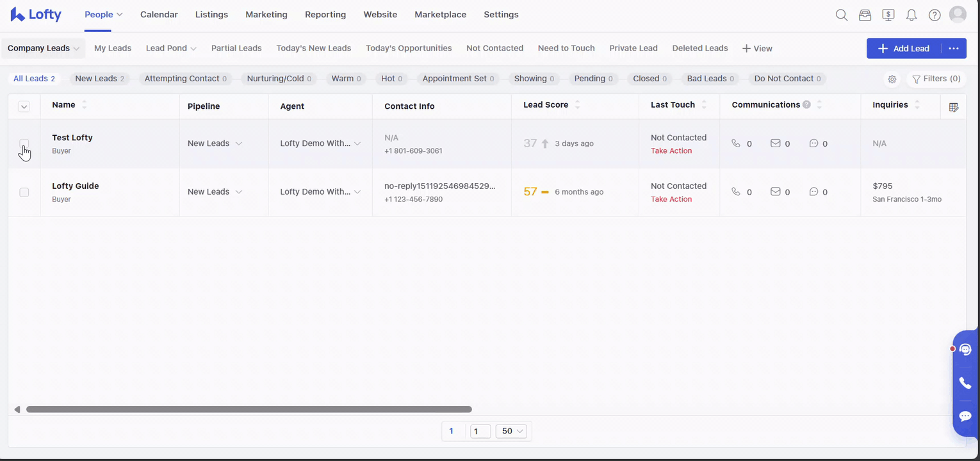Click the notifications bell icon

[x=911, y=15]
